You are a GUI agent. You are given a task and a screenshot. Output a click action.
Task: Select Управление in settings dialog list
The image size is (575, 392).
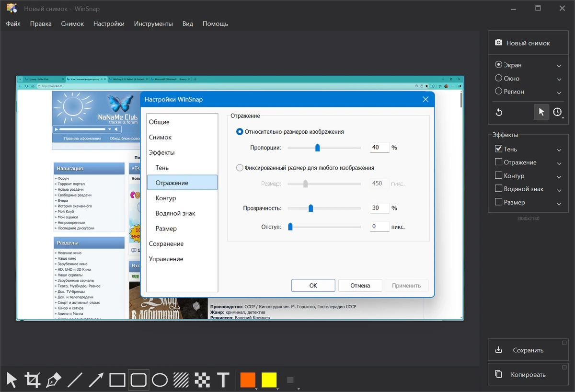182,259
